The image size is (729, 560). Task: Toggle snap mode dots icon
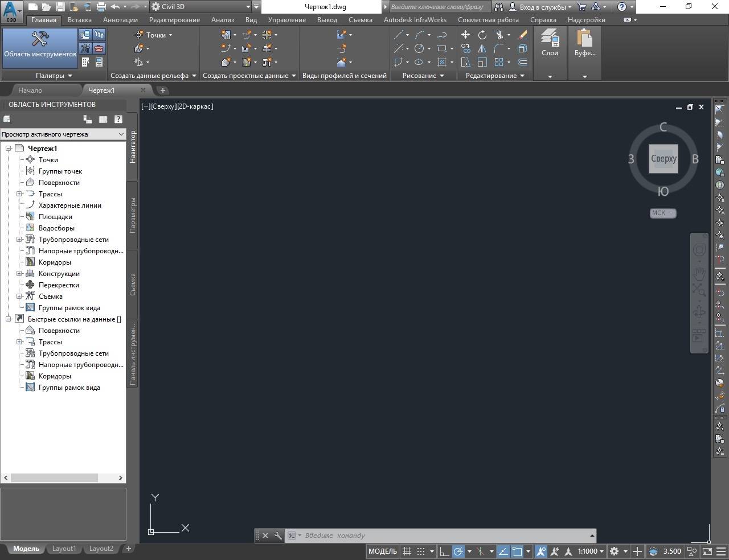coord(420,551)
